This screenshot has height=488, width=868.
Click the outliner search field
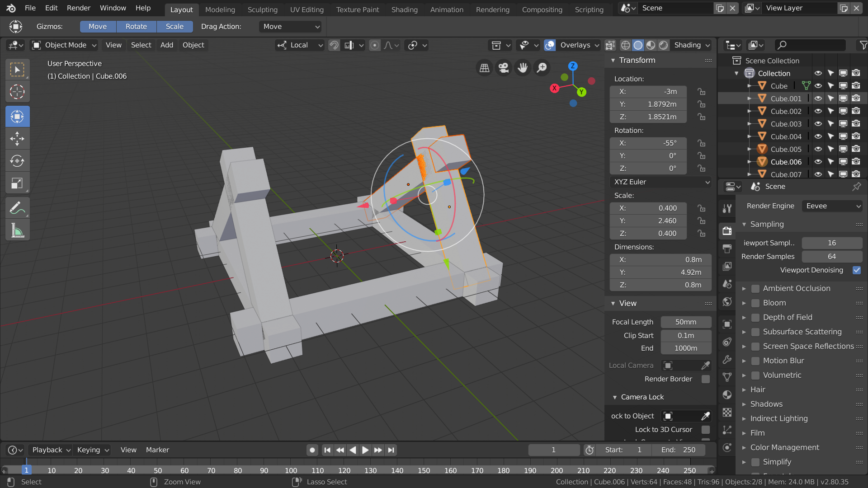810,45
